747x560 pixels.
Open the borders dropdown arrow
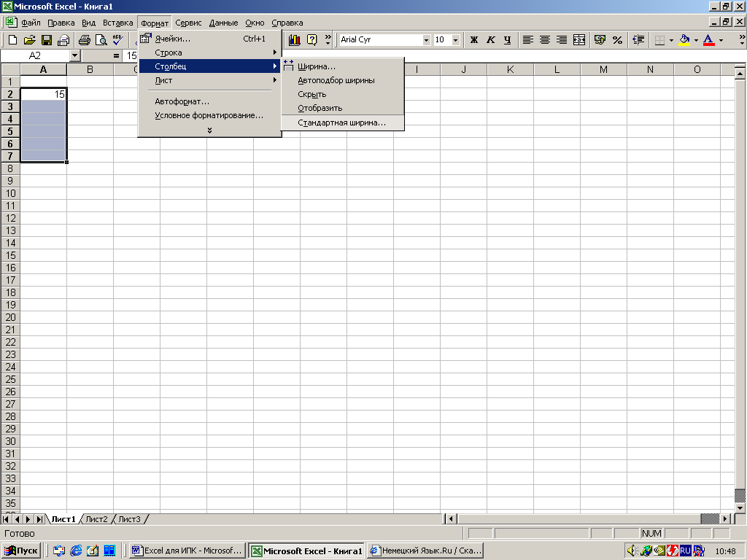tap(671, 40)
